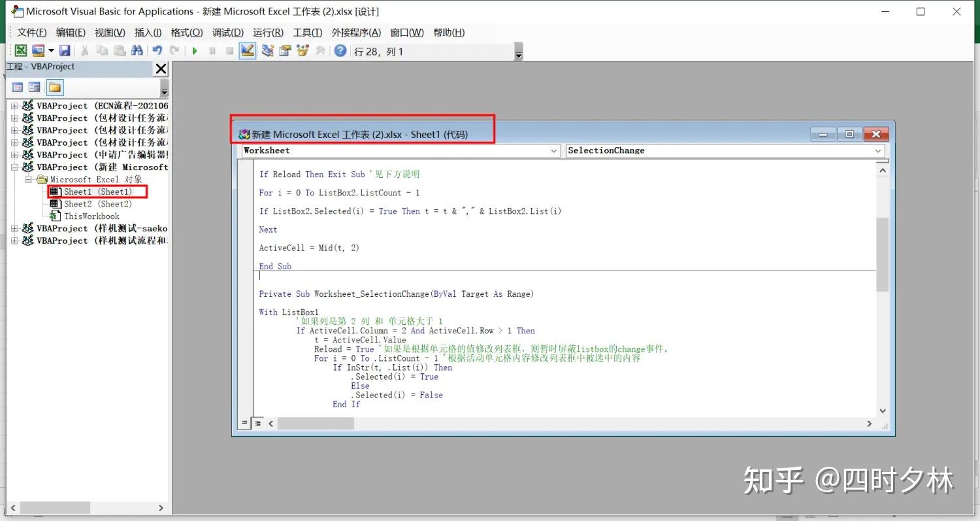
Task: Click code window horizontal scrollbar thumb
Action: coord(316,424)
